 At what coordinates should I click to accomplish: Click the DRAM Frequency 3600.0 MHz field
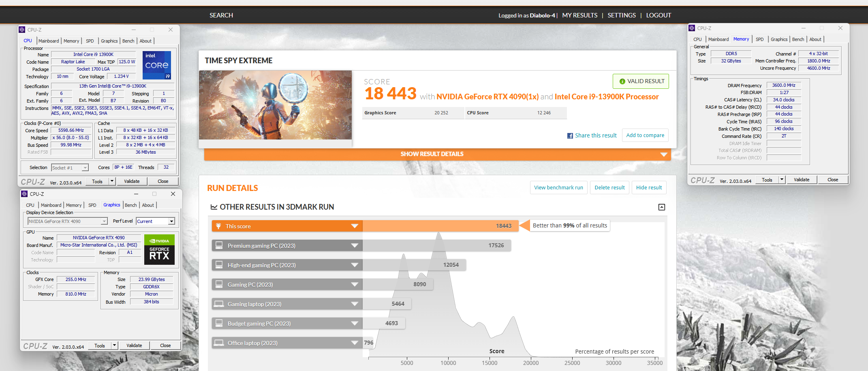click(x=784, y=86)
